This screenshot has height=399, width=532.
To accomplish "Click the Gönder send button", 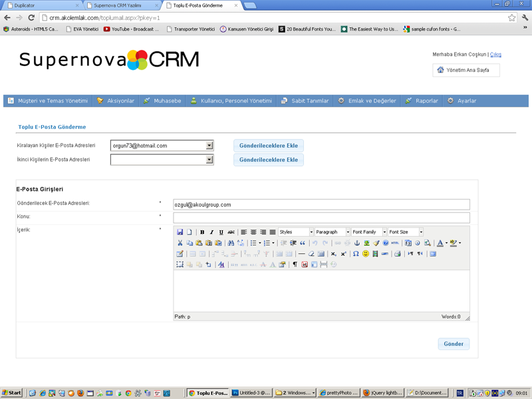I will [454, 344].
